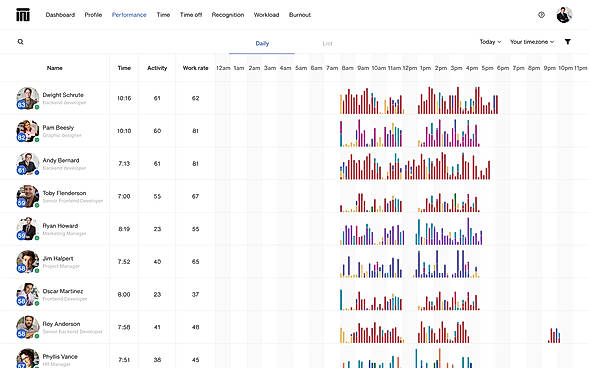Image resolution: width=589 pixels, height=368 pixels.
Task: Sort by the Work rate column
Action: (195, 68)
